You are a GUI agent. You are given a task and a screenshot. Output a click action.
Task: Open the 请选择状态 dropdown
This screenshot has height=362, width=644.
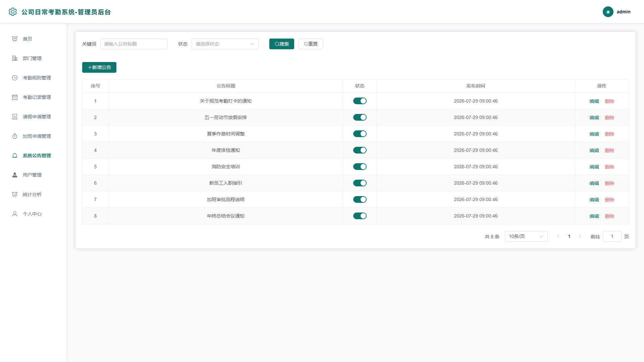(x=225, y=44)
